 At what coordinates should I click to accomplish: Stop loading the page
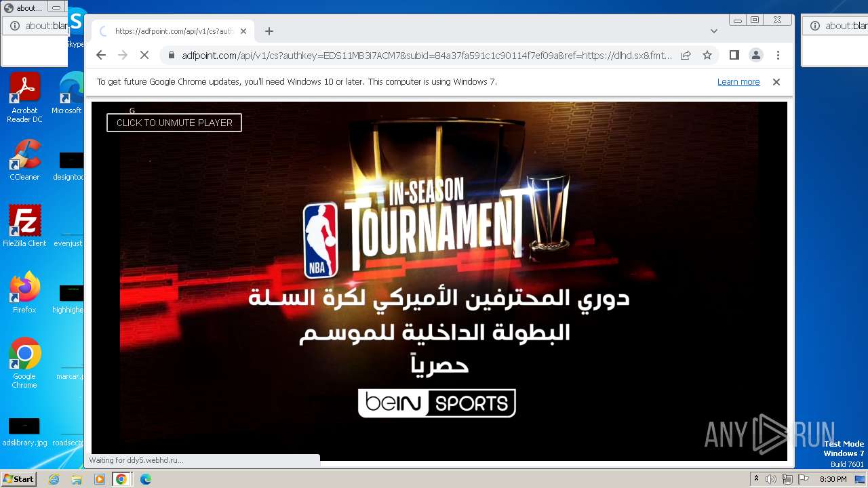click(144, 55)
